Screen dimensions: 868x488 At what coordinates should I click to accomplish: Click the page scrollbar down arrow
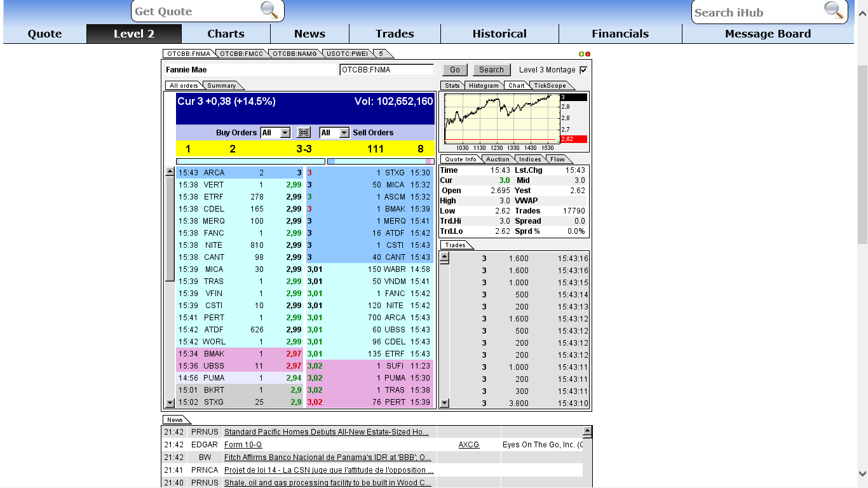pyautogui.click(x=862, y=473)
